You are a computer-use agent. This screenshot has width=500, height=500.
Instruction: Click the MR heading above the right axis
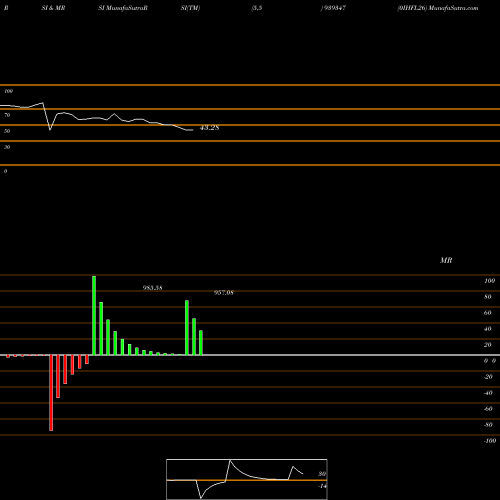(x=446, y=260)
